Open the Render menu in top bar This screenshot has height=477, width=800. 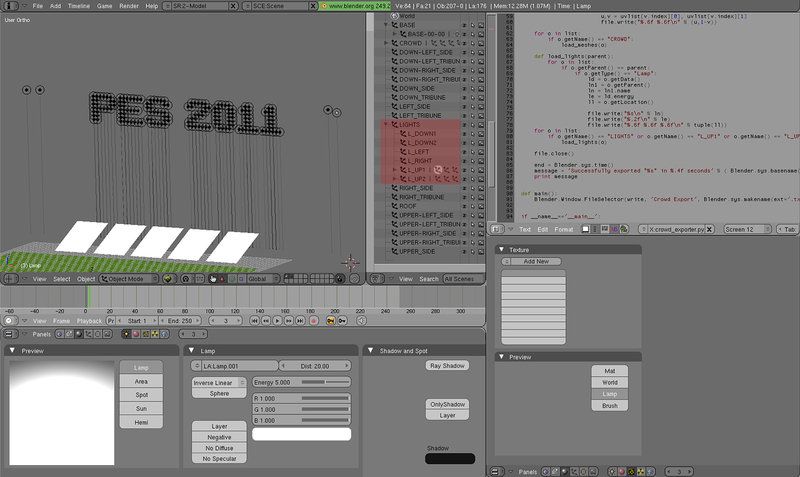click(x=129, y=6)
